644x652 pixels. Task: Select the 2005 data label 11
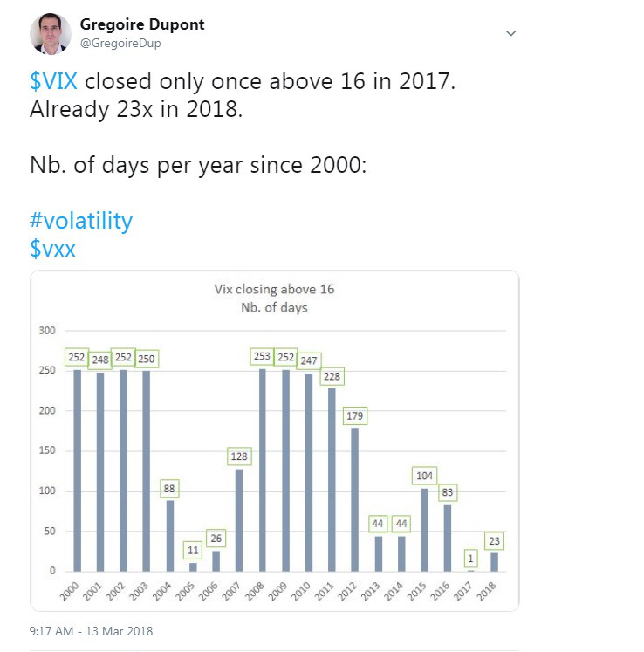point(193,550)
